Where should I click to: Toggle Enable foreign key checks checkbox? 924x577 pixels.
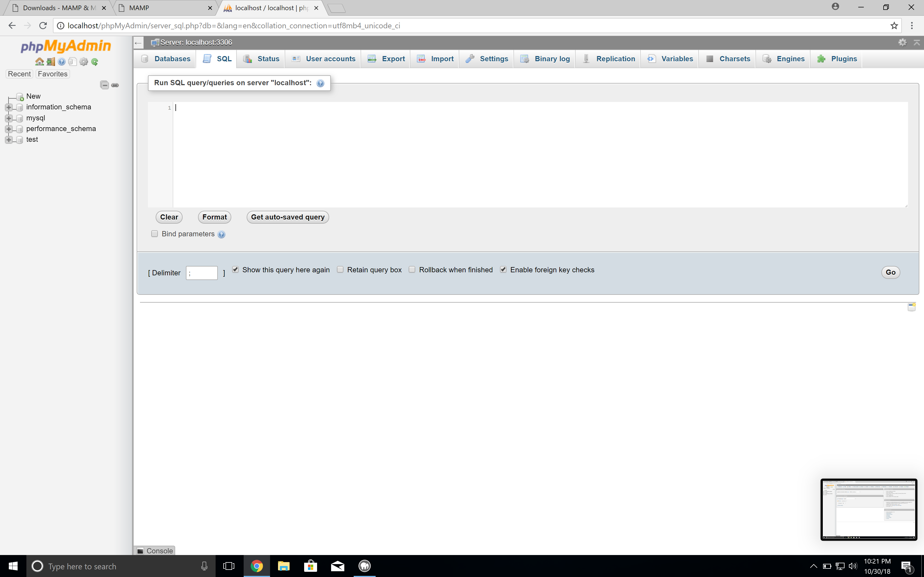pos(503,270)
